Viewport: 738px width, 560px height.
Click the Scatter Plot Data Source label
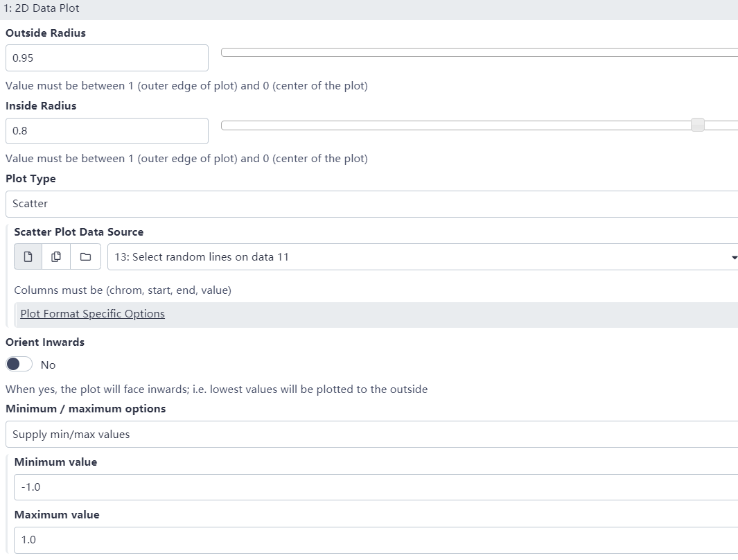point(79,232)
